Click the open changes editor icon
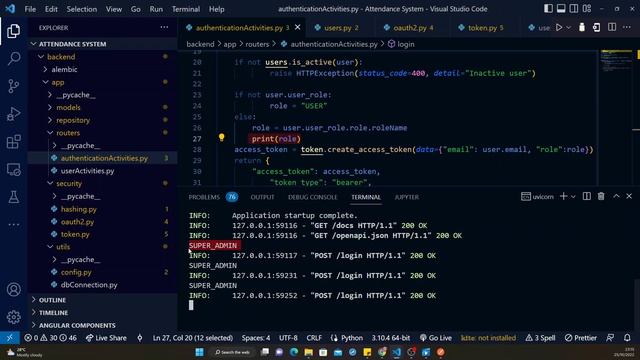This screenshot has width=640, height=360. coord(596,27)
